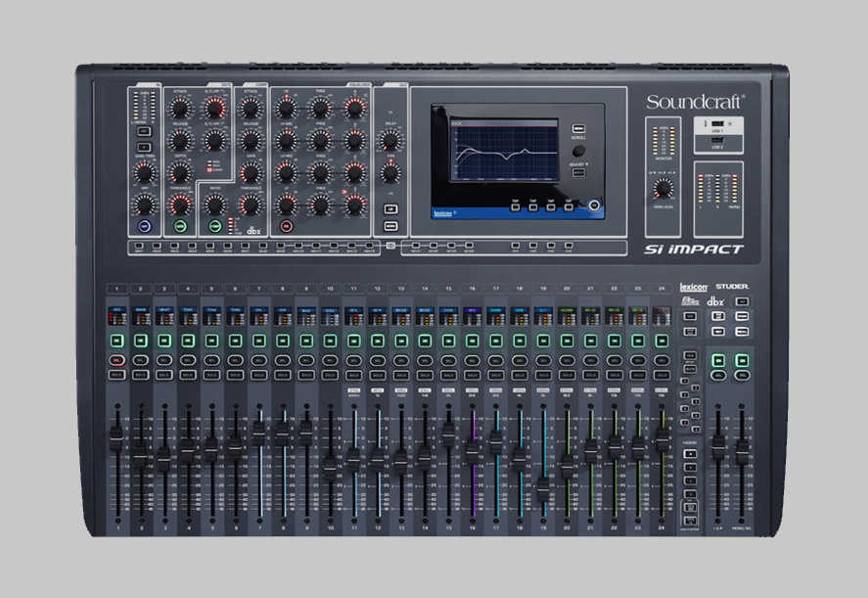Toggle the L&R master ON button

pyautogui.click(x=718, y=360)
